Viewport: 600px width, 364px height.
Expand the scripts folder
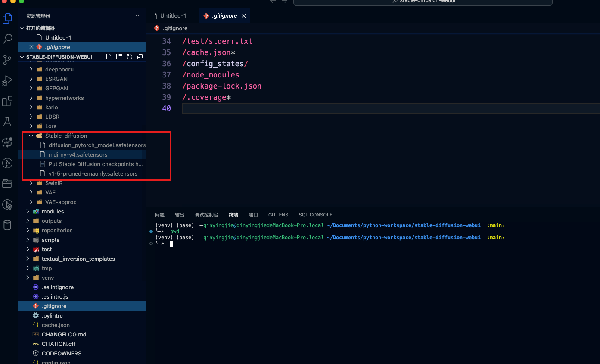(28, 240)
